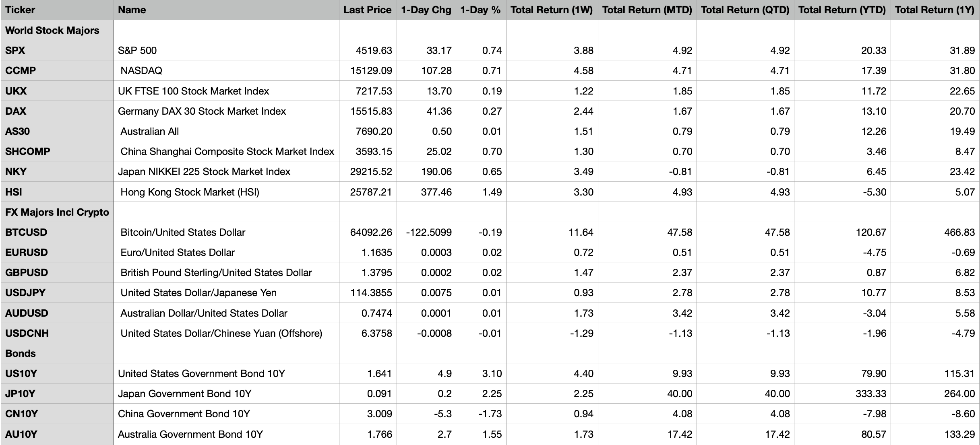
Task: Select the US10Y ticker cell
Action: pos(57,373)
